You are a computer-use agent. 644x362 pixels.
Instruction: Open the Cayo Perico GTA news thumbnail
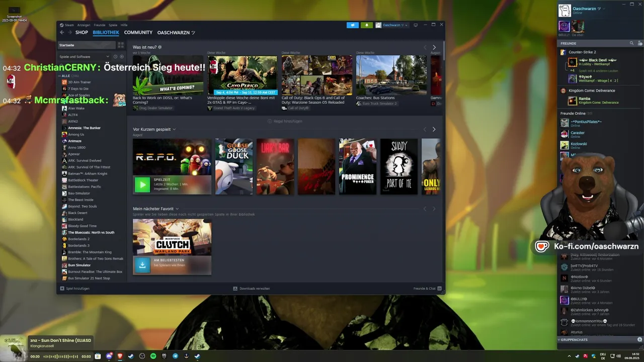[242, 75]
